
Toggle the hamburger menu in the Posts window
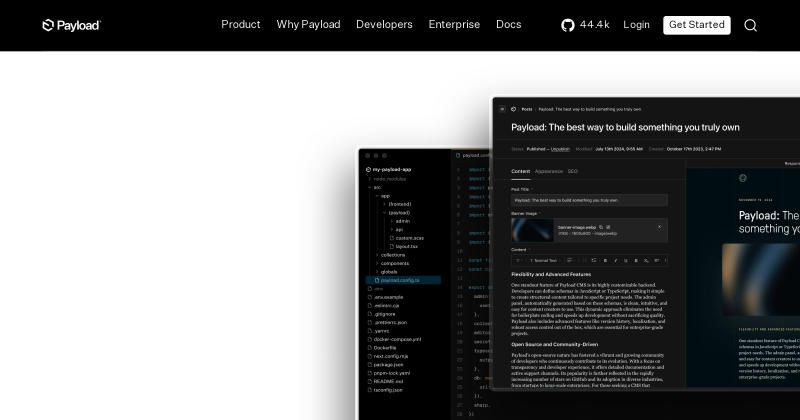pyautogui.click(x=502, y=109)
